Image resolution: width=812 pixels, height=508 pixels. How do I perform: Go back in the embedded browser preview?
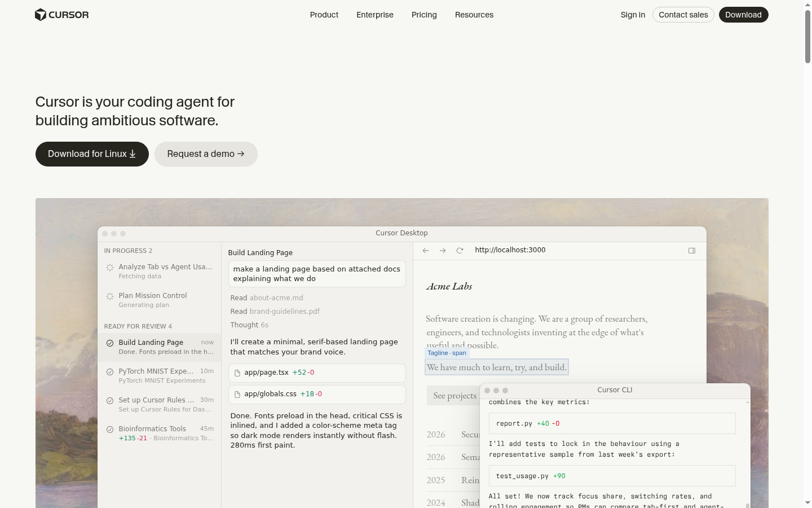coord(426,251)
